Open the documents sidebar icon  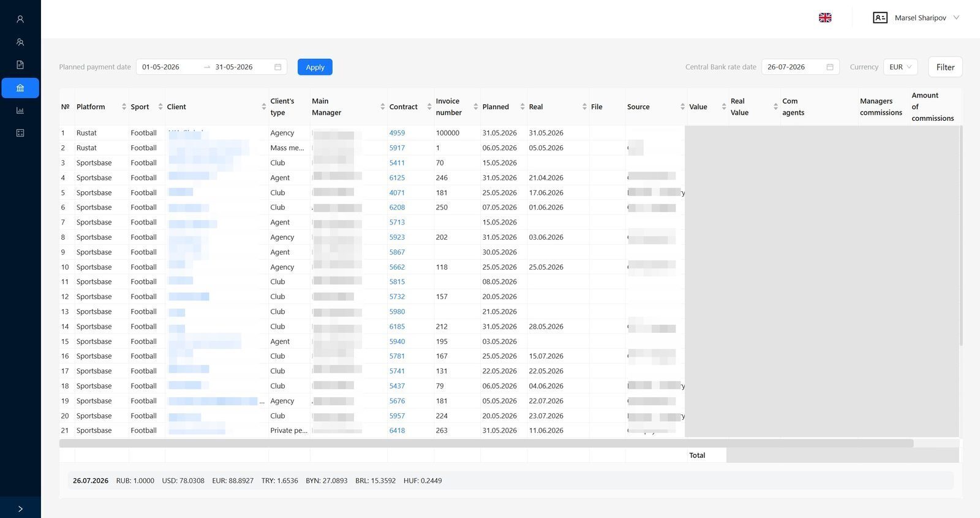20,65
